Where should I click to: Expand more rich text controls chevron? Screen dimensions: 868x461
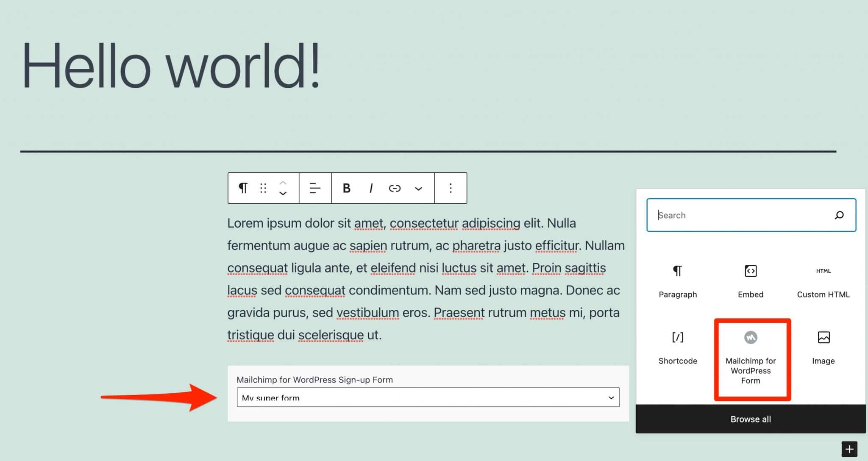coord(418,189)
